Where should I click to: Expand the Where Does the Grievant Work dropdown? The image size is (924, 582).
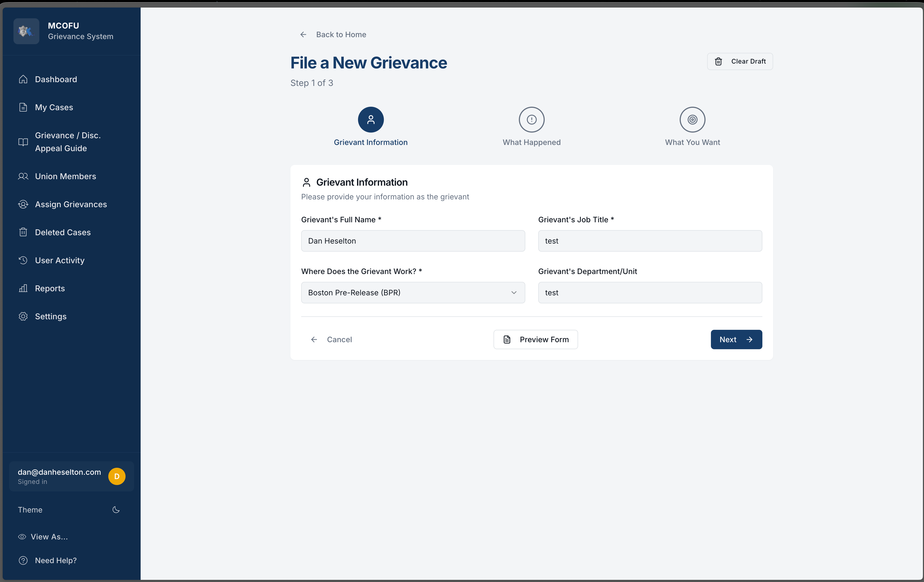pyautogui.click(x=413, y=293)
